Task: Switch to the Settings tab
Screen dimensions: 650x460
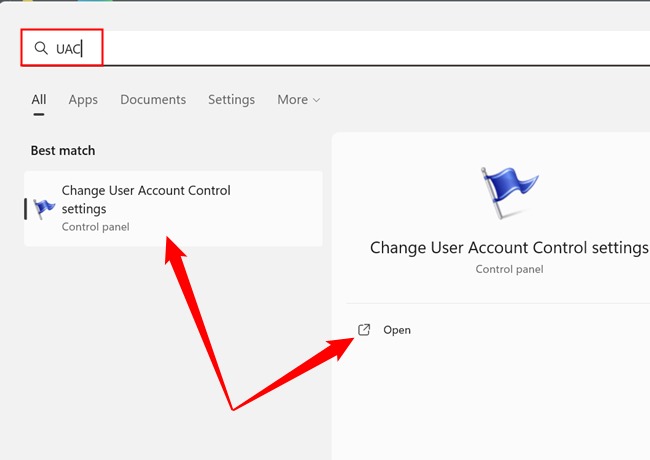Action: point(231,100)
